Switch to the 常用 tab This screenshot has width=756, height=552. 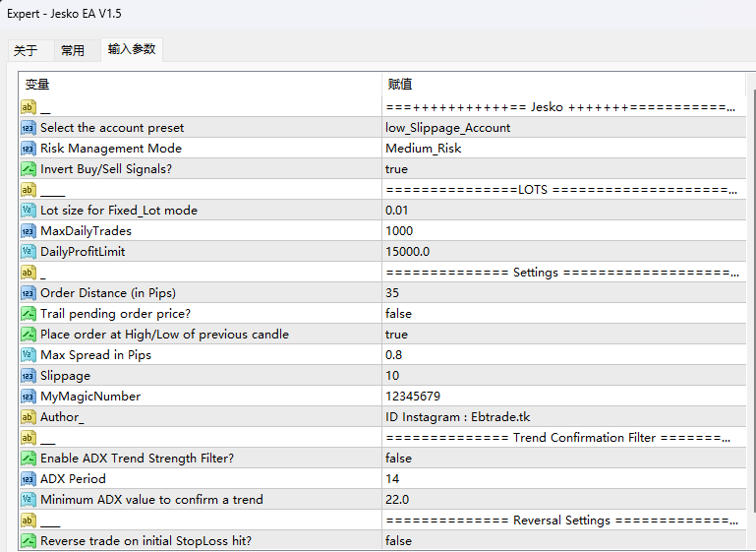[73, 51]
